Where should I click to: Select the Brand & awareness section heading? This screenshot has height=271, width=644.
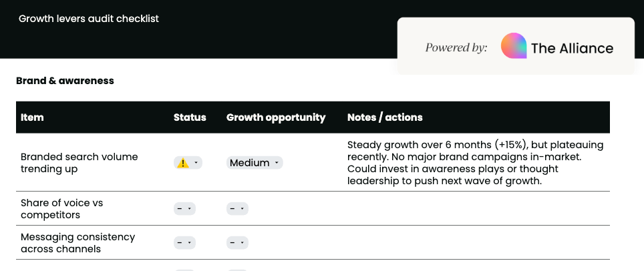(x=65, y=81)
